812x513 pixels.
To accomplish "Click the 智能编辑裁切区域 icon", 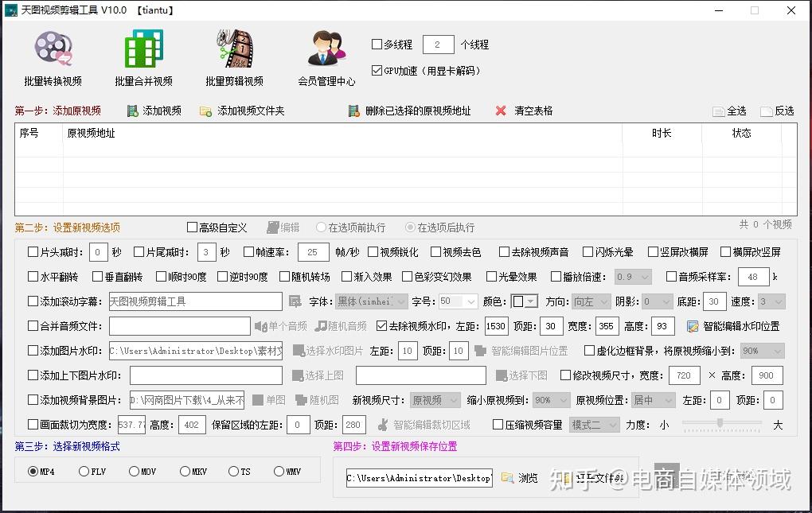I will (383, 425).
